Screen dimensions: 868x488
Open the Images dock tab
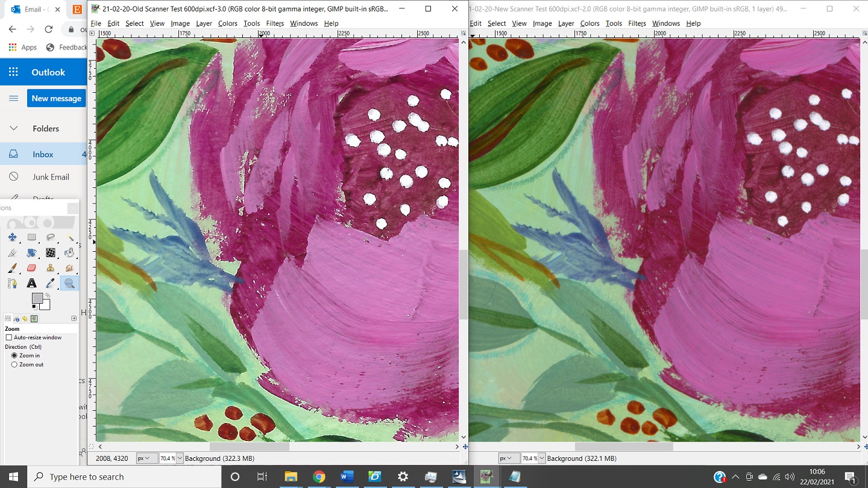[x=34, y=319]
